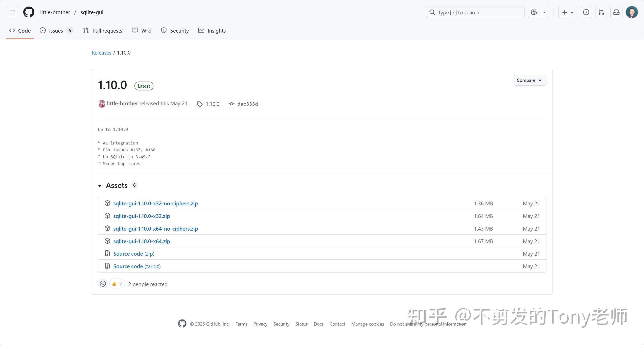Image resolution: width=644 pixels, height=345 pixels.
Task: Open the GitHub home logo
Action: [29, 12]
